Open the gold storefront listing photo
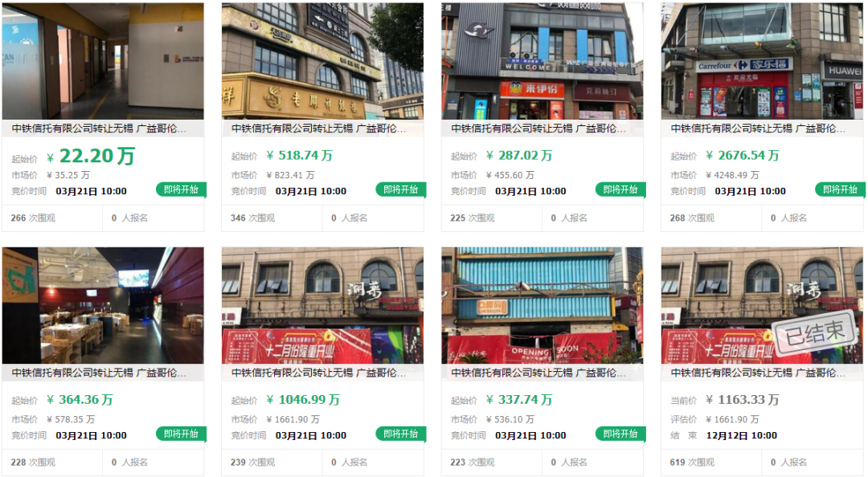This screenshot has width=868, height=477. [323, 61]
